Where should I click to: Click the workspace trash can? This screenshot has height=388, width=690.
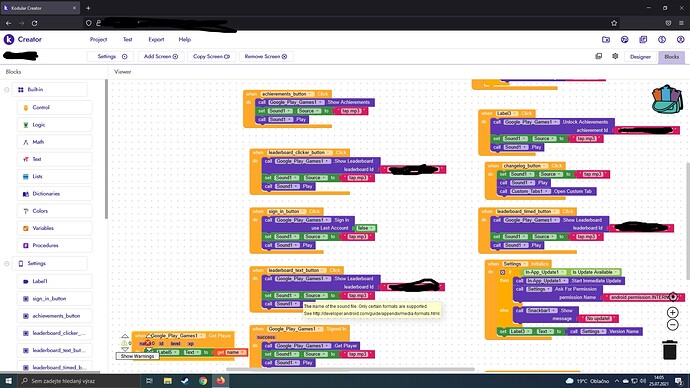point(669,350)
